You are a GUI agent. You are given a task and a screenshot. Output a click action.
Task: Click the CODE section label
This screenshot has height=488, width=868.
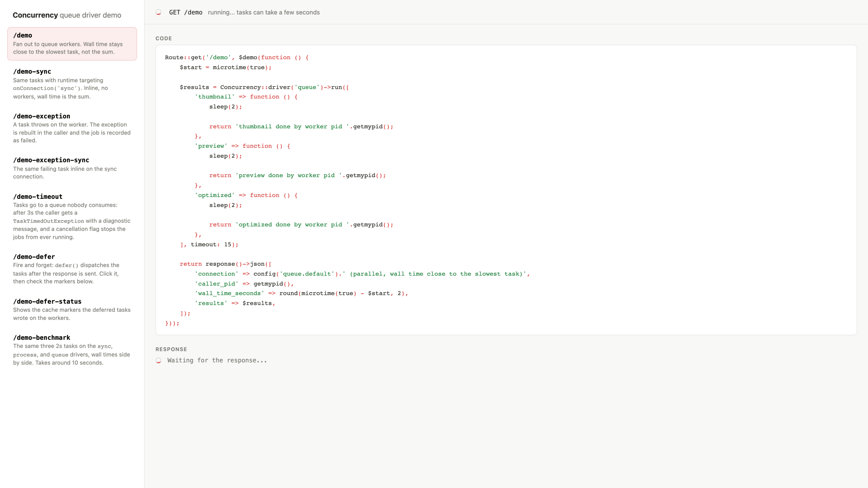point(163,38)
